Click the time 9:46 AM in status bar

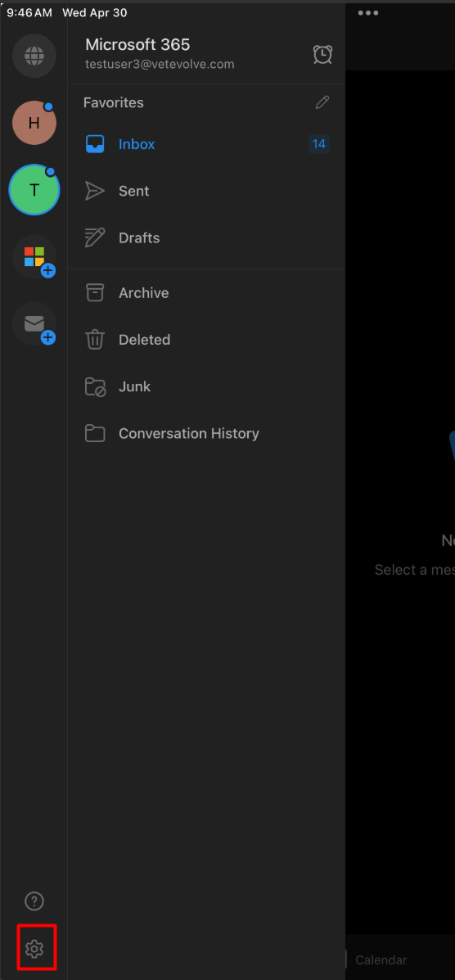(x=29, y=12)
